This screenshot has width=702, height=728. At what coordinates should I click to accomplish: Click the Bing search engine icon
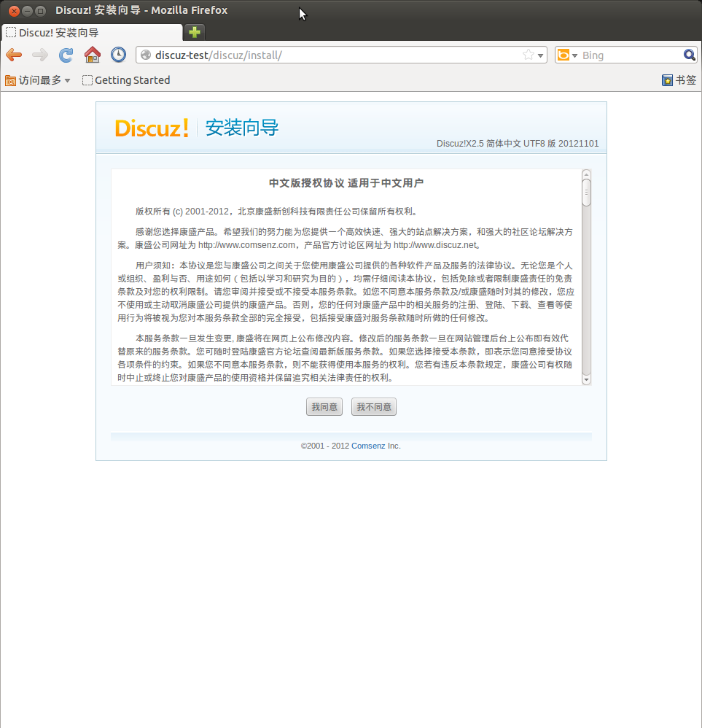coord(563,55)
